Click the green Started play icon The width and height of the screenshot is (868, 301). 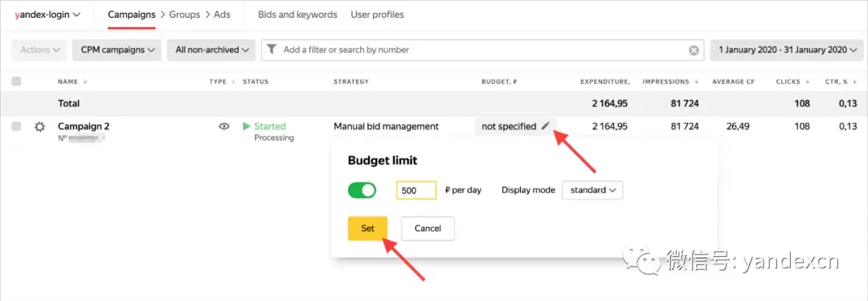click(x=247, y=126)
